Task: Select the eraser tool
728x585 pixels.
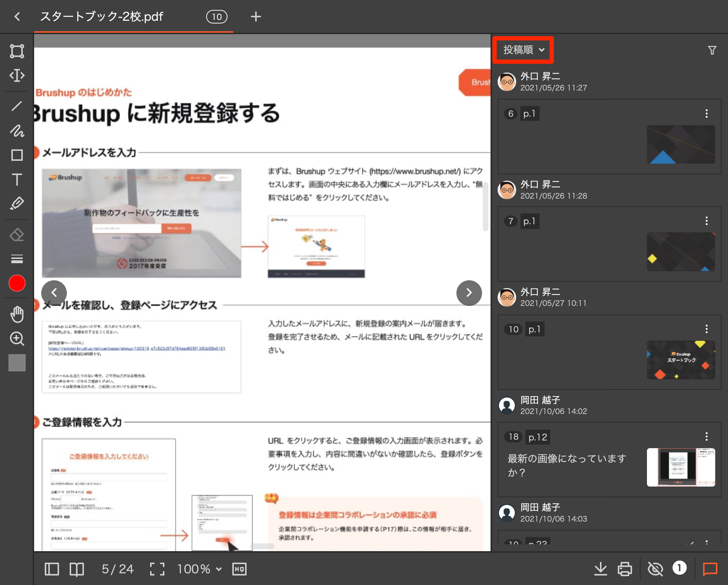Action: [x=17, y=235]
